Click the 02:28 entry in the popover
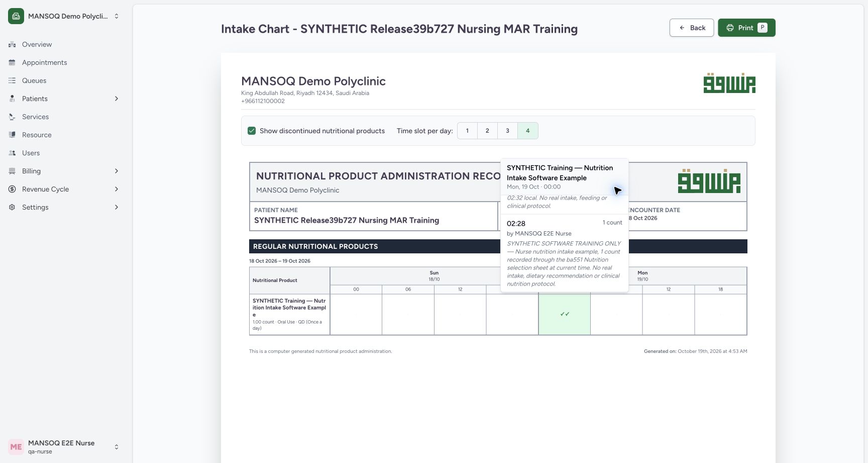This screenshot has height=463, width=868. click(x=565, y=253)
